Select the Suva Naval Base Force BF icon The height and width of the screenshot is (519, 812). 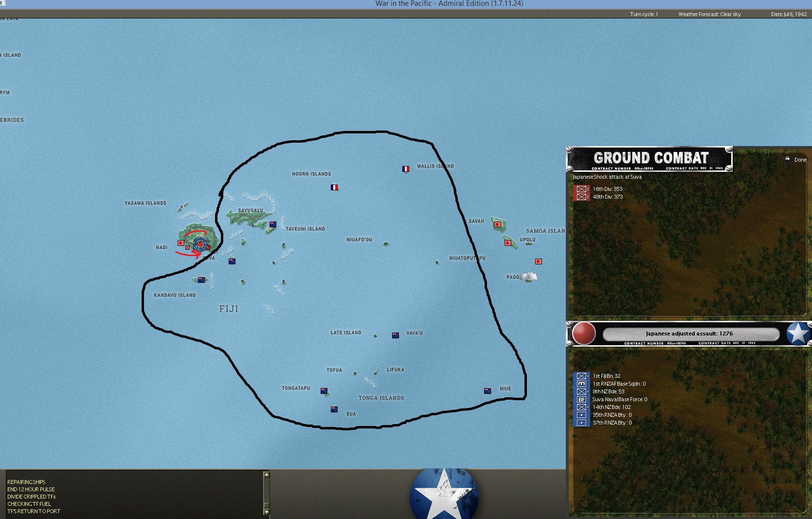tap(581, 399)
